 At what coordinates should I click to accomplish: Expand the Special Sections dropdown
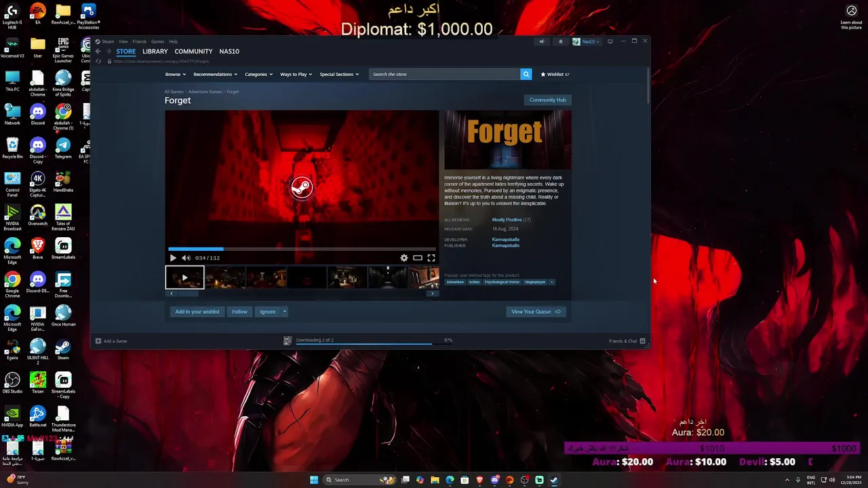(339, 74)
